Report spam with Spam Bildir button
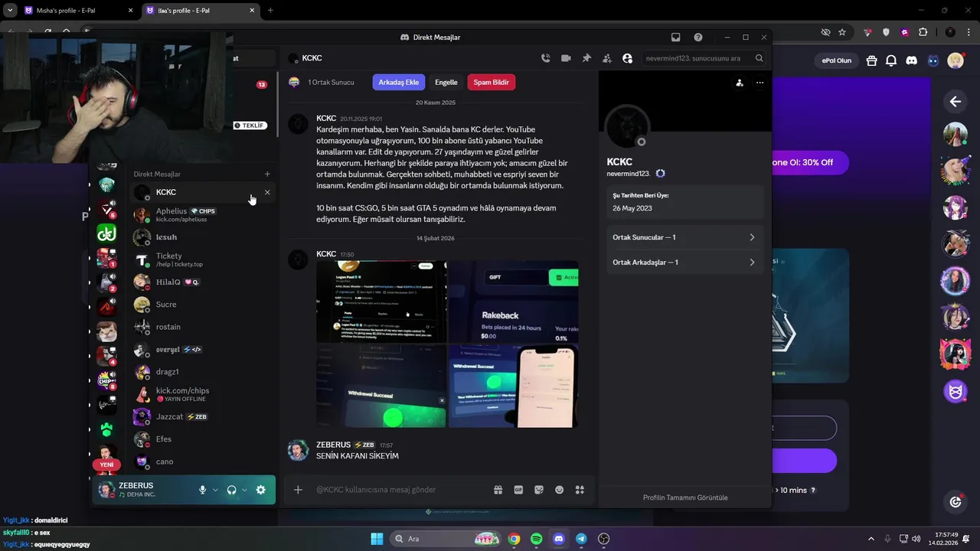 (491, 82)
